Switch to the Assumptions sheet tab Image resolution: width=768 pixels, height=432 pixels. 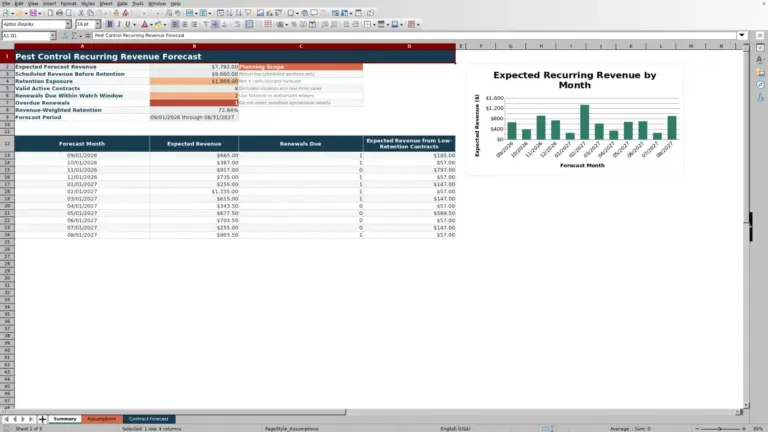(102, 419)
